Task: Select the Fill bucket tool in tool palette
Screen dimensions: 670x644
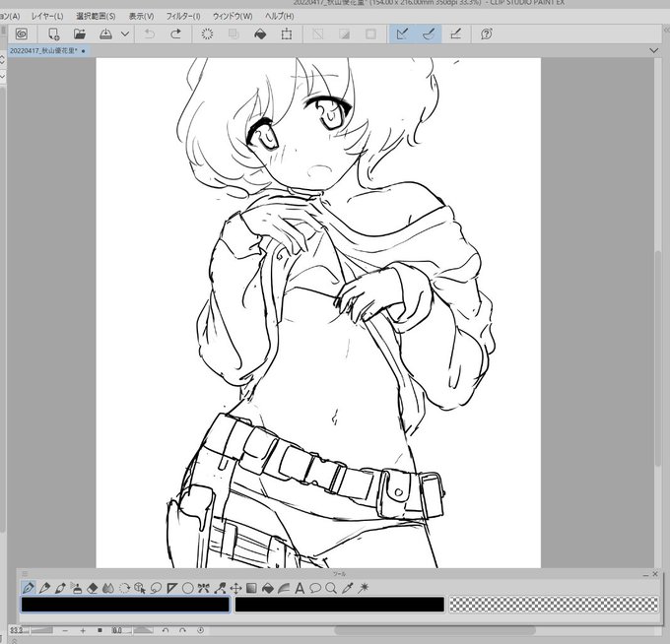Action: (x=267, y=588)
